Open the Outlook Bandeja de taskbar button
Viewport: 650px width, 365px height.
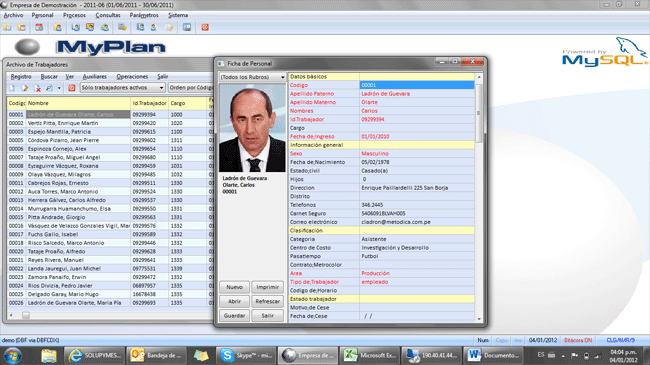pos(156,356)
